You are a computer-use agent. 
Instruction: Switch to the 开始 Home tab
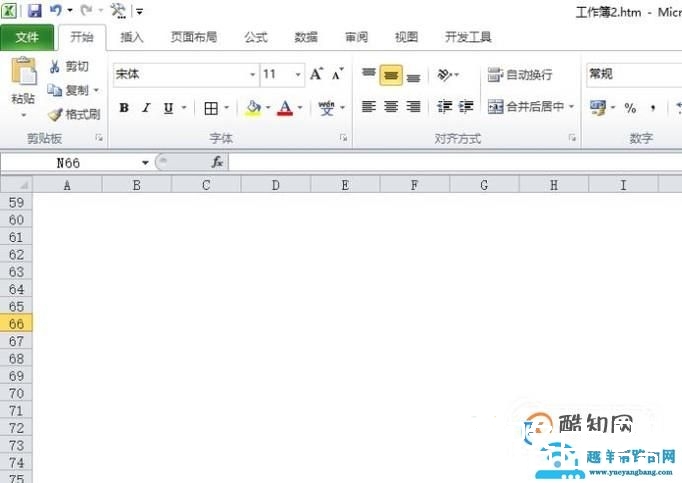[82, 37]
